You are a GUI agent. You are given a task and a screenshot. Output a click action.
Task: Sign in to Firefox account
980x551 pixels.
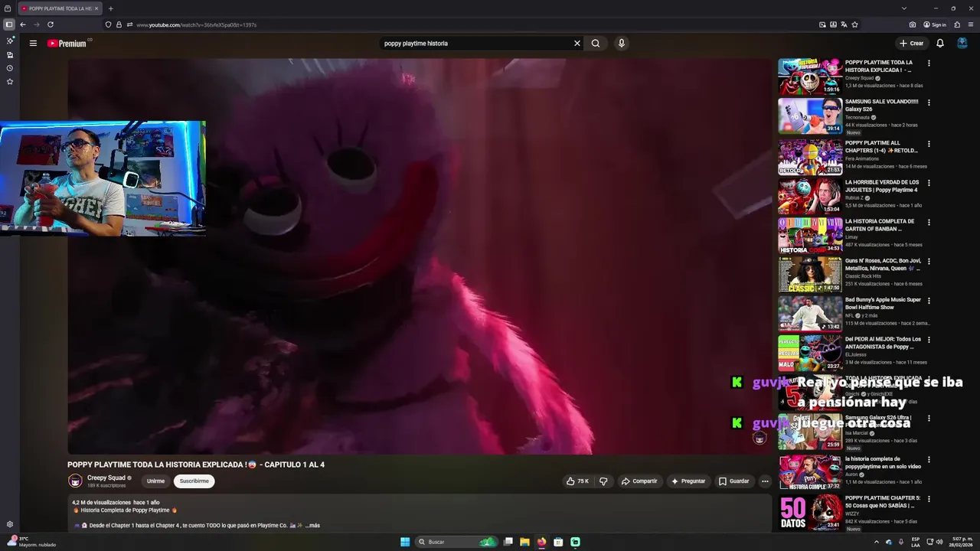(x=935, y=24)
